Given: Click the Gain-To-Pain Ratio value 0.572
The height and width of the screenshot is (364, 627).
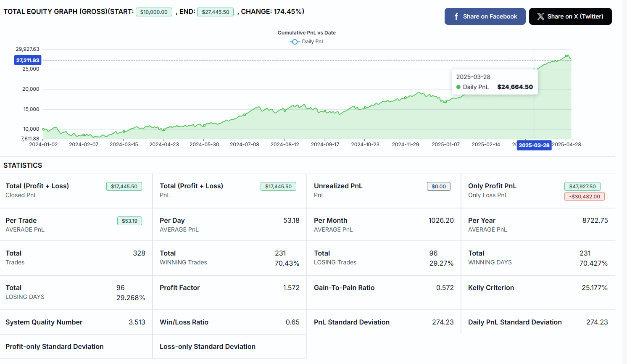Looking at the screenshot, I should (445, 288).
